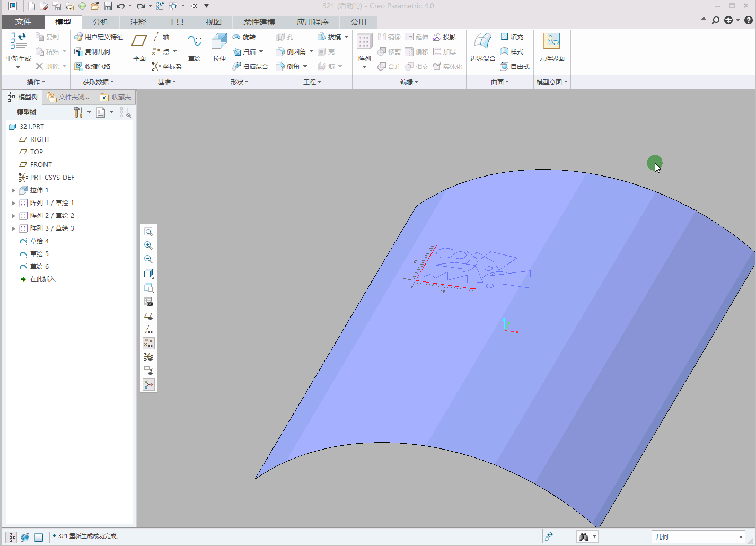Select the Draft (拔模) tool
This screenshot has height=546, width=756.
pyautogui.click(x=329, y=37)
